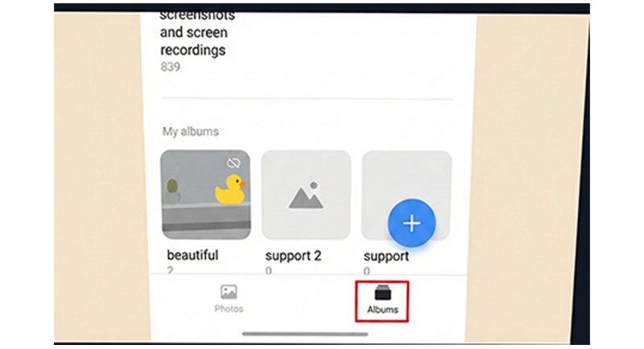
Task: Tap the home gesture bar at bottom
Action: click(305, 334)
